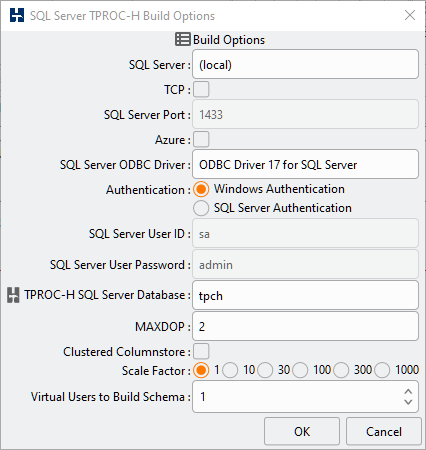Click the icon beside TPROC-H SQL Server Database
The image size is (426, 450).
[x=13, y=295]
